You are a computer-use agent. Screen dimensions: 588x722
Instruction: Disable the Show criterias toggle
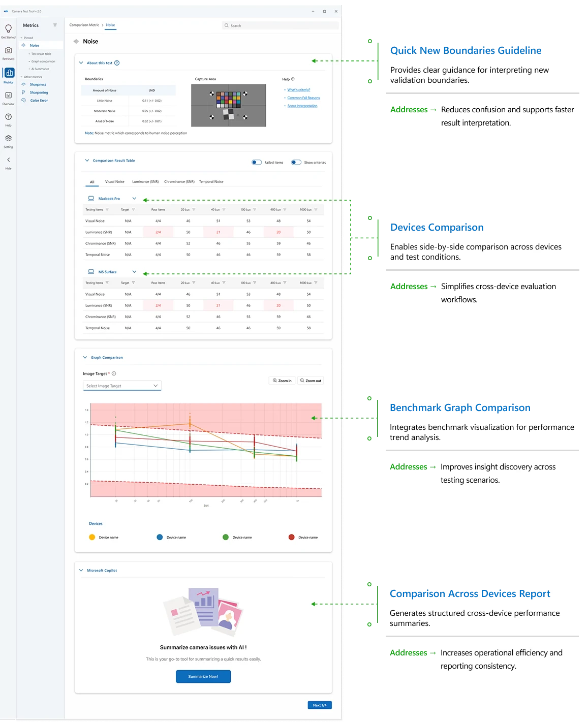click(296, 162)
